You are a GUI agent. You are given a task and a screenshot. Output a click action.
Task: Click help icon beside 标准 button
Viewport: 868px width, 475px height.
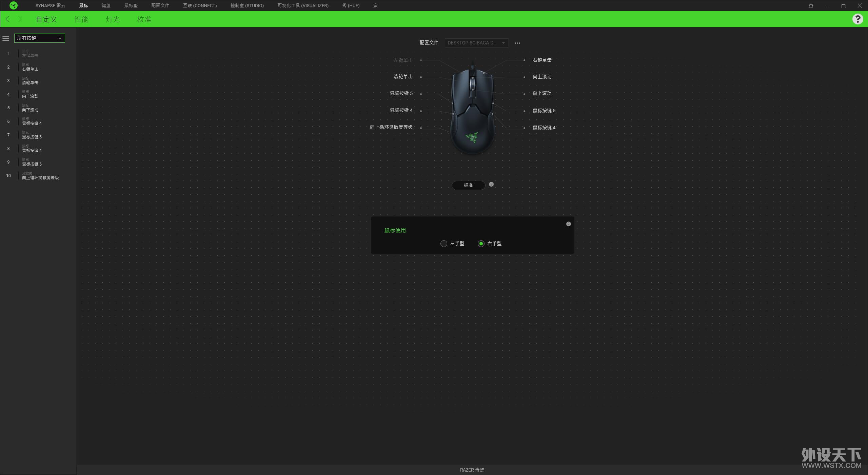point(491,184)
